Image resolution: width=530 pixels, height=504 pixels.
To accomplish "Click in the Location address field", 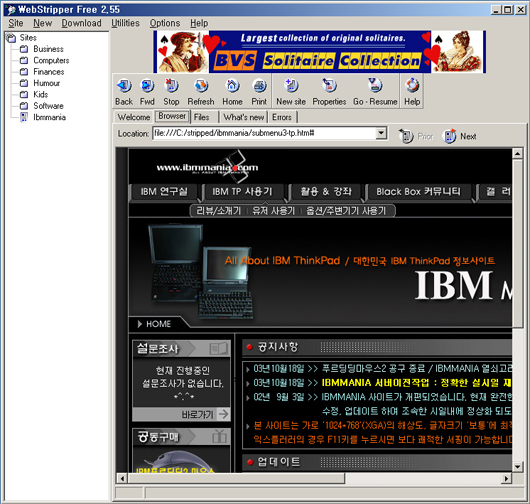I will pyautogui.click(x=264, y=133).
